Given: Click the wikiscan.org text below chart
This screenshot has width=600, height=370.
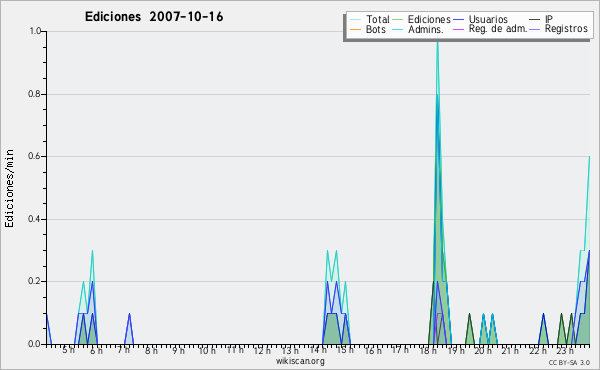Looking at the screenshot, I should coord(300,361).
